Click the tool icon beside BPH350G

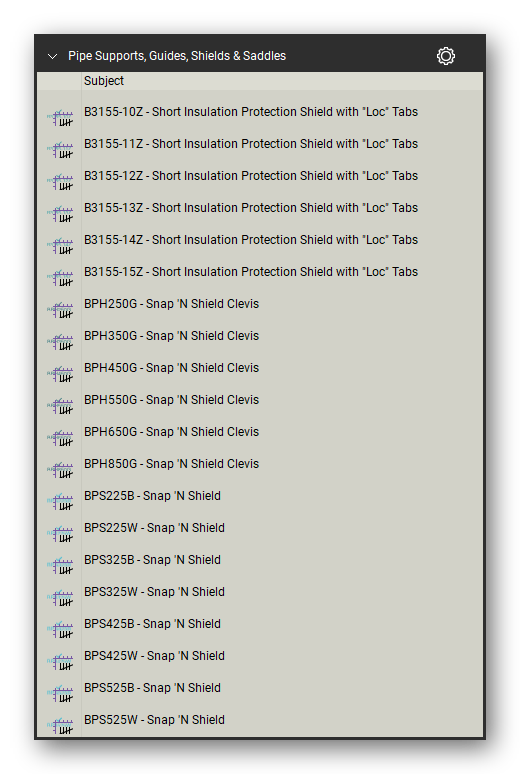click(60, 342)
